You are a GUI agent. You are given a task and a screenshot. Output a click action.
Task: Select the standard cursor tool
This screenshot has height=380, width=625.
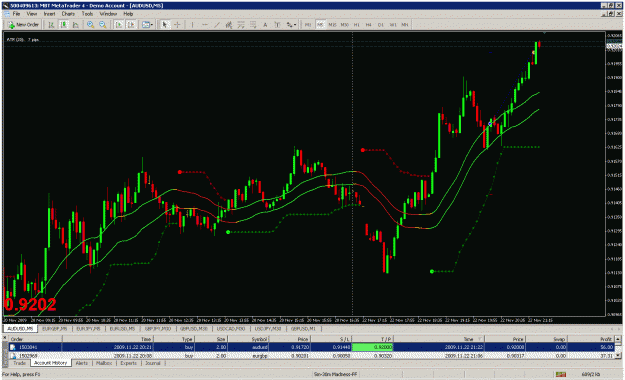(x=165, y=25)
